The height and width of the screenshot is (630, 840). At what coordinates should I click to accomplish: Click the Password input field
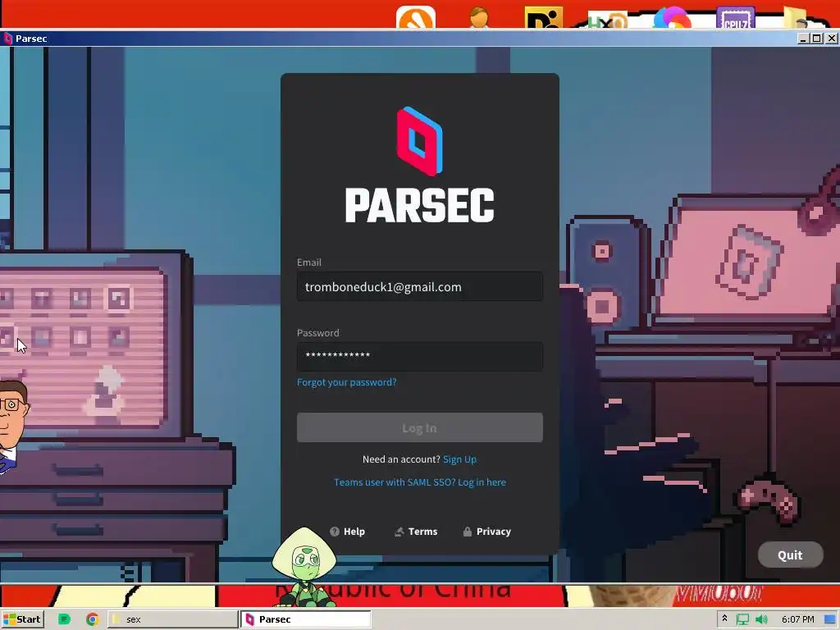(x=419, y=356)
